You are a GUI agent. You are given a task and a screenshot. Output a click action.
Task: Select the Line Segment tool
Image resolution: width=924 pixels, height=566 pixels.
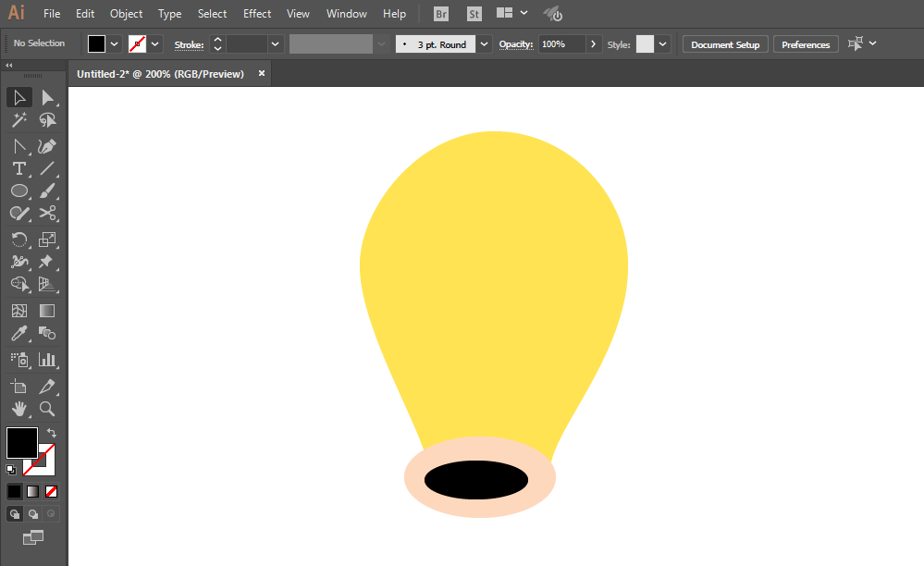click(x=47, y=169)
